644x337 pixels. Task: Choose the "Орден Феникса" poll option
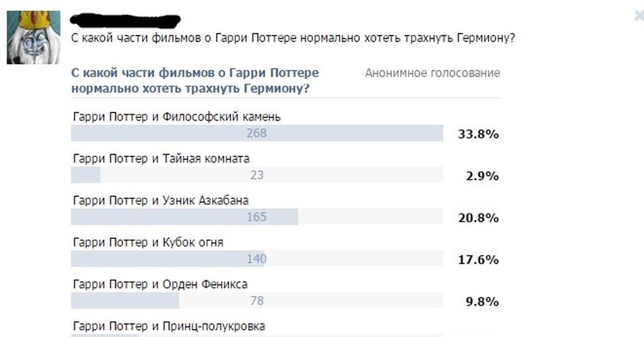coord(160,284)
